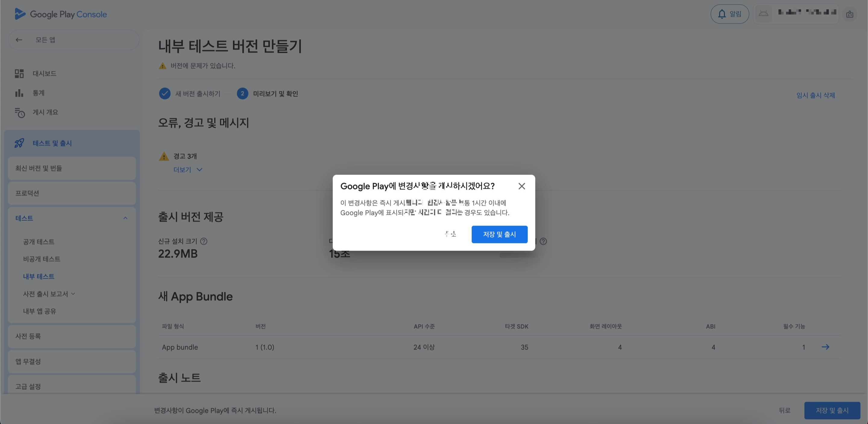Click the blue 저장 및 출시 button in the dialog
The height and width of the screenshot is (424, 868).
tap(499, 234)
